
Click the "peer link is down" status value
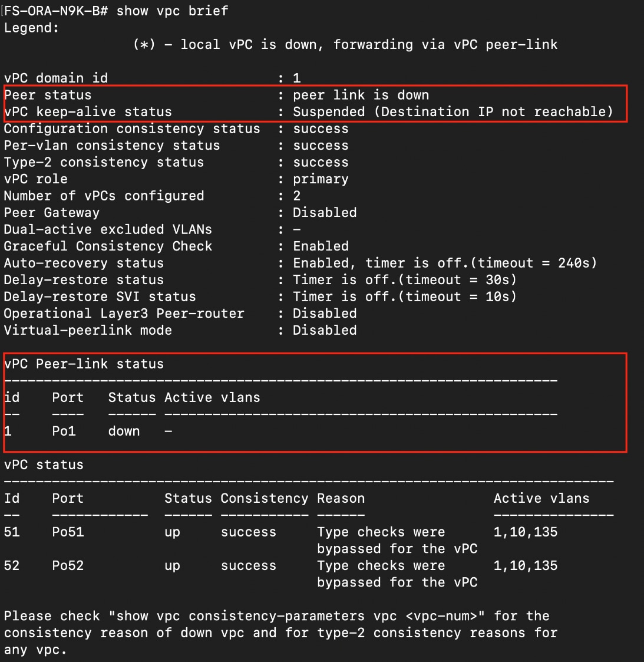[x=361, y=95]
